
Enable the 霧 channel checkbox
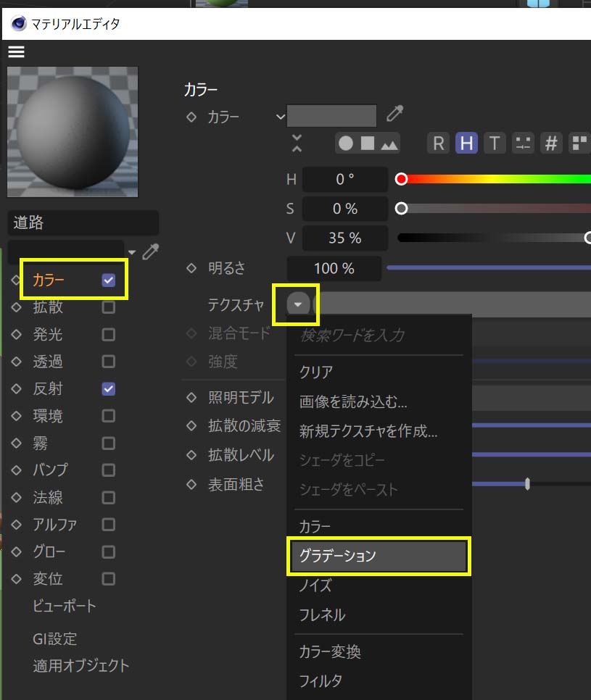[108, 443]
